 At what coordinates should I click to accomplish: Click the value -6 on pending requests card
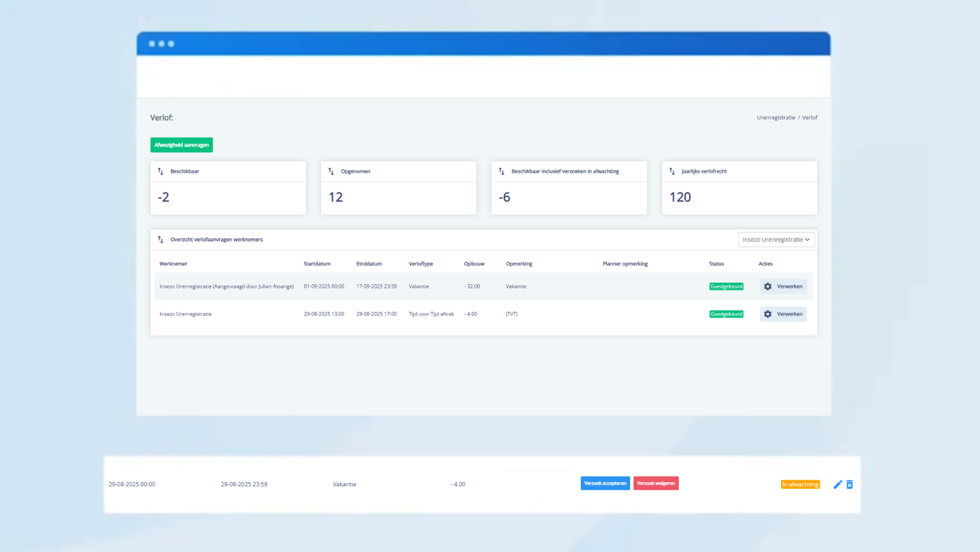(504, 198)
